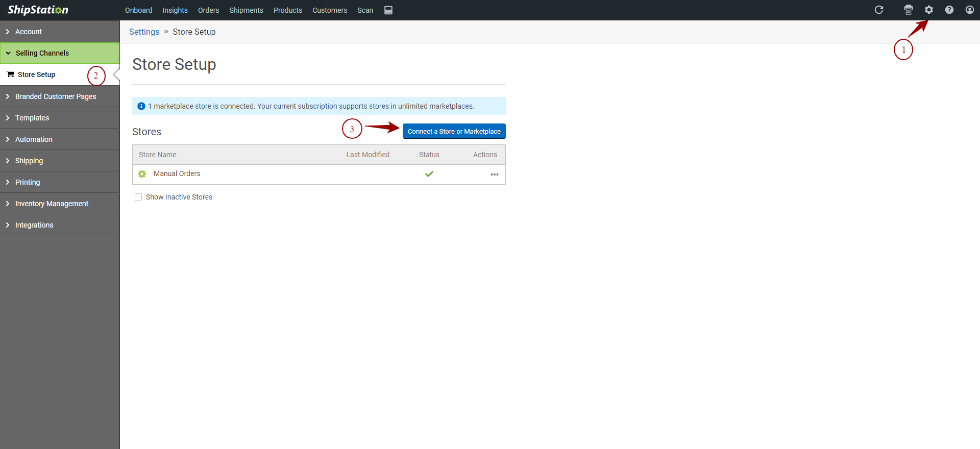The image size is (980, 449).
Task: Select Store Setup in the sidebar
Action: point(36,74)
